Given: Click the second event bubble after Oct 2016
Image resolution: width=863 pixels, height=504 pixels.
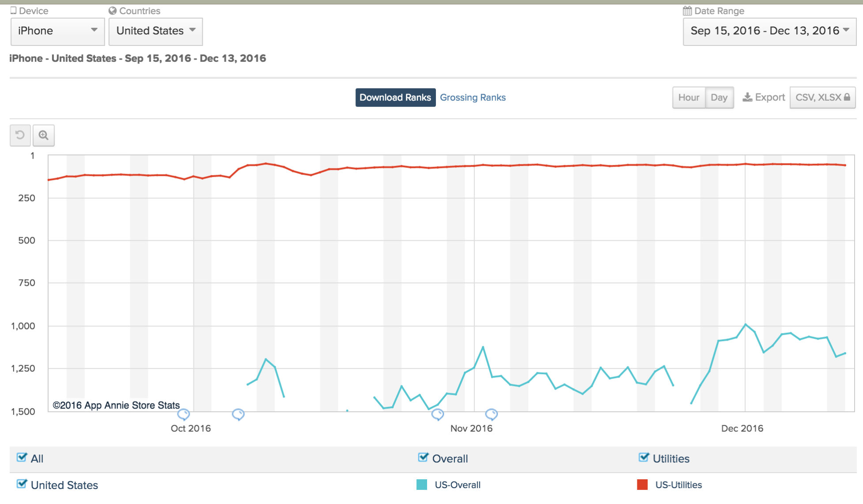Looking at the screenshot, I should point(238,414).
